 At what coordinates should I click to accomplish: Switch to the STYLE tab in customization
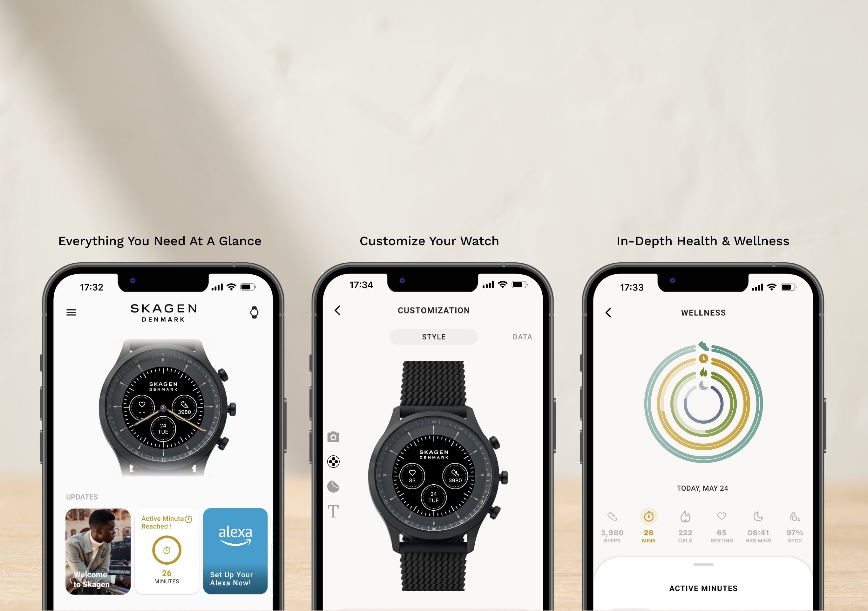click(433, 337)
